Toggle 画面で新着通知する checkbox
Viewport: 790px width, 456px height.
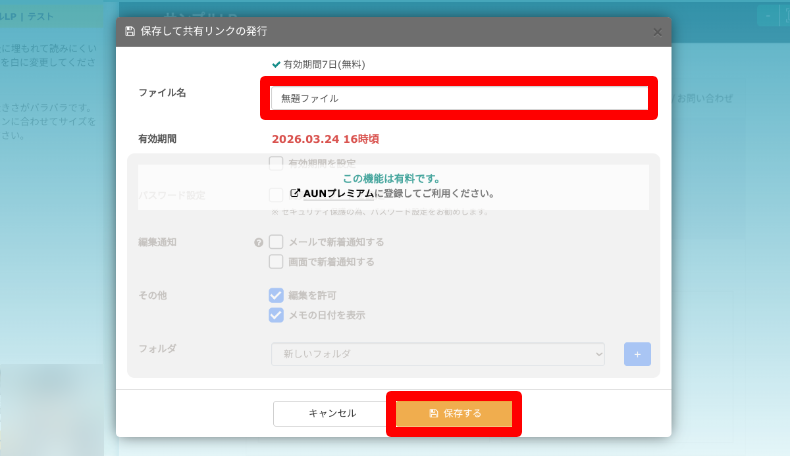pyautogui.click(x=276, y=262)
